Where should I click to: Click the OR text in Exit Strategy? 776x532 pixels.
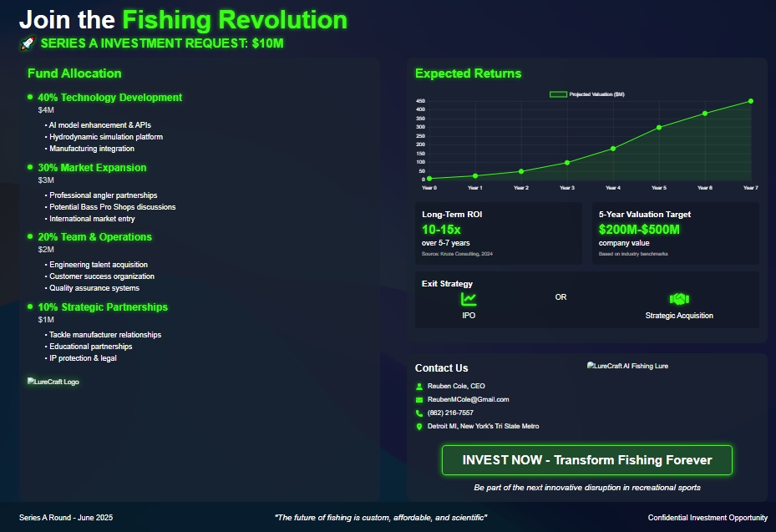pyautogui.click(x=560, y=297)
